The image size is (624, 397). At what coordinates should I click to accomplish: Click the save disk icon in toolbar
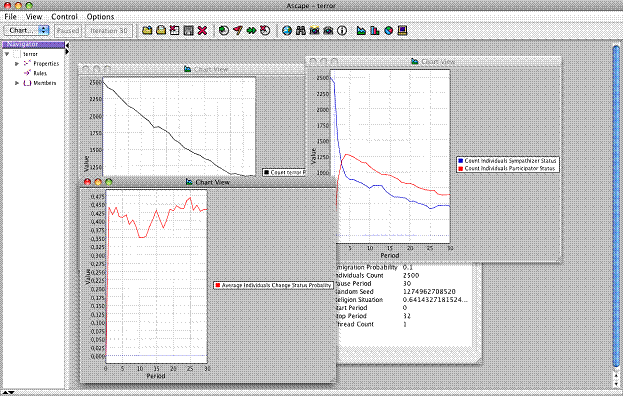(x=189, y=30)
